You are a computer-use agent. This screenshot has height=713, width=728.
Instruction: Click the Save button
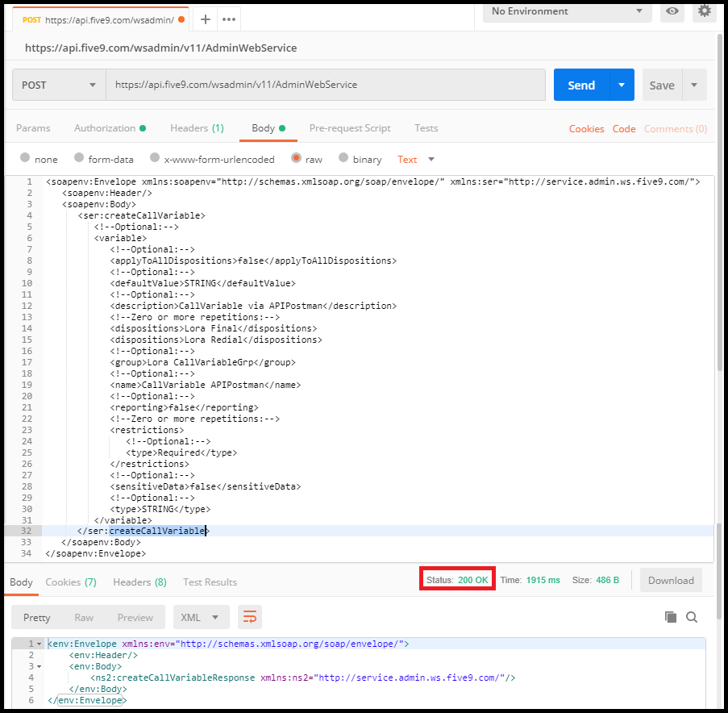tap(662, 85)
